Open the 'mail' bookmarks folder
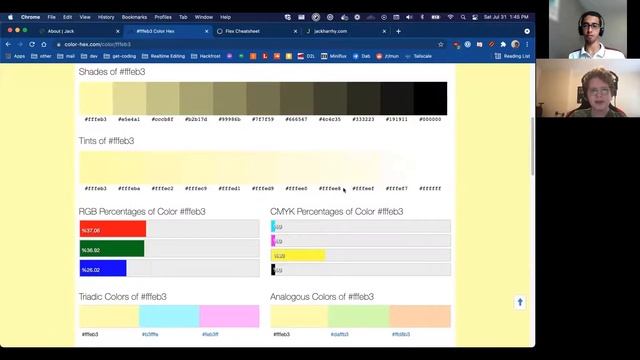The image size is (640, 360). point(66,56)
